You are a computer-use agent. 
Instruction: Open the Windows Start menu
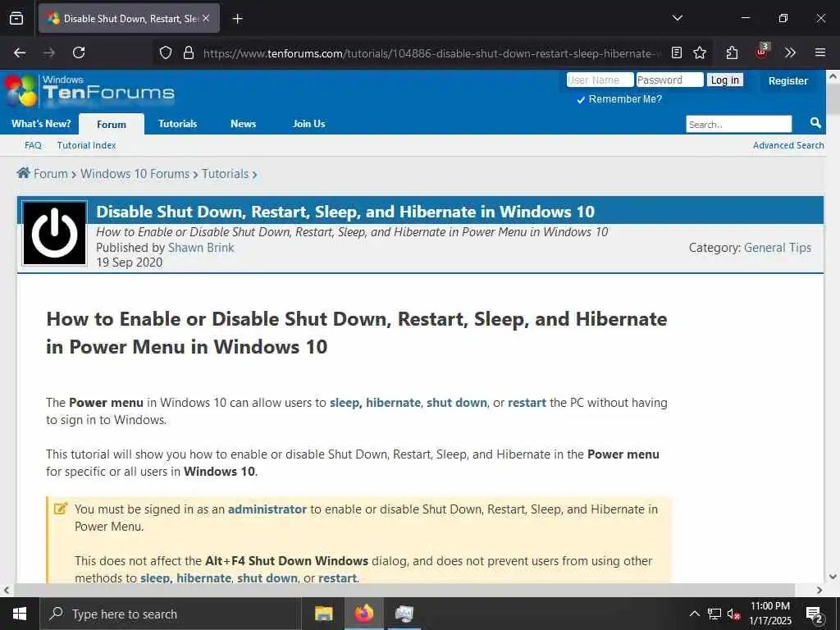20,614
